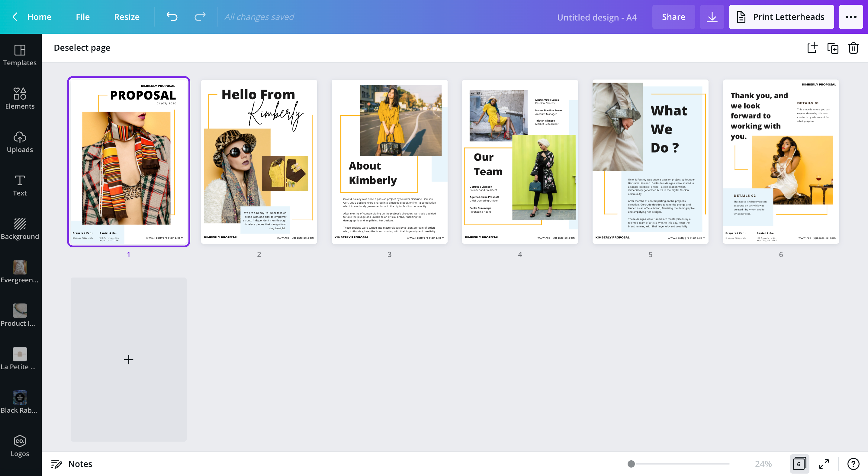Duplicate the selected page
Screen dimensions: 868x476
point(833,48)
